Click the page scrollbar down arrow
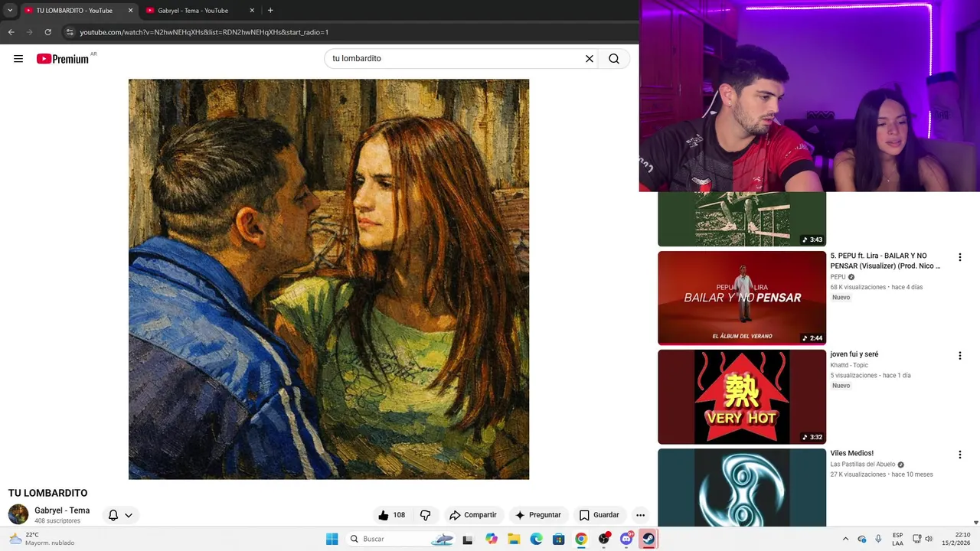This screenshot has width=980, height=551. point(975,523)
